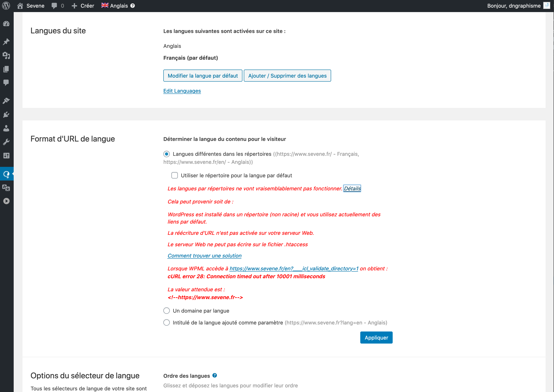Open the play-button sidebar icon

tap(6, 201)
